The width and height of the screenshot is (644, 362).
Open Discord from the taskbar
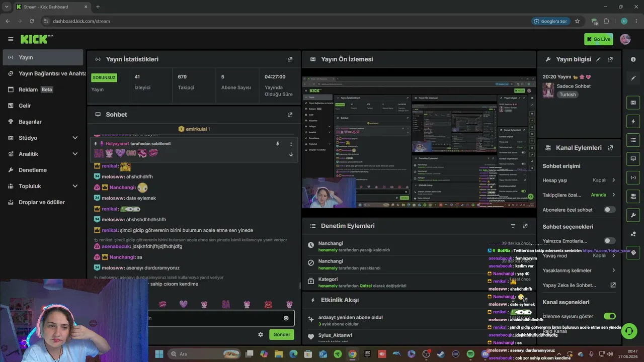pos(485,354)
